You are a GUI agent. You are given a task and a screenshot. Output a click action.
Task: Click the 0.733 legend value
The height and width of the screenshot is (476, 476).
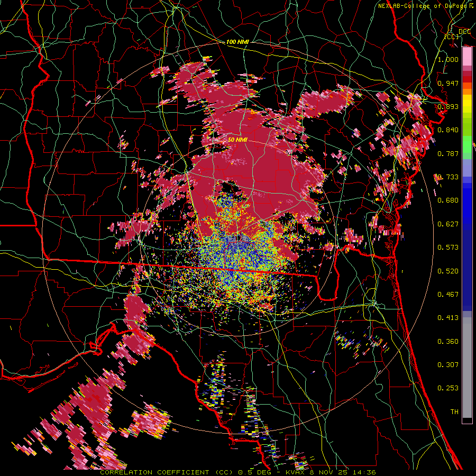point(448,177)
